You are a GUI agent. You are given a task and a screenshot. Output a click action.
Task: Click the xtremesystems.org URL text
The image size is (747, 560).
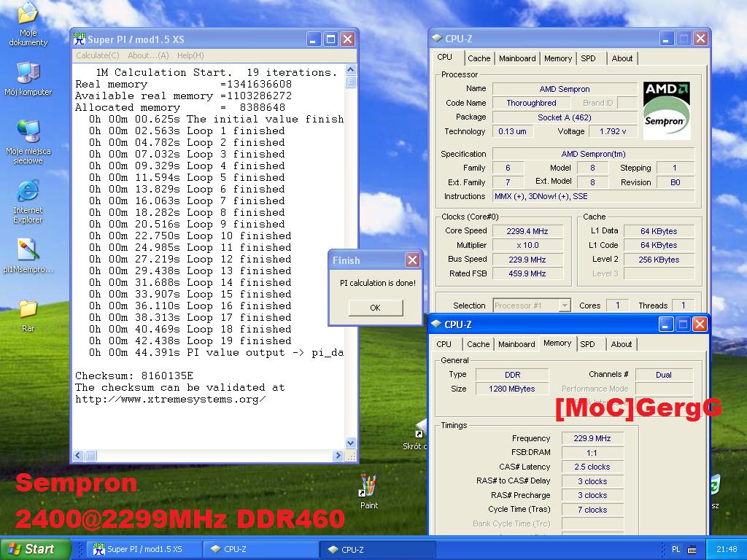170,399
